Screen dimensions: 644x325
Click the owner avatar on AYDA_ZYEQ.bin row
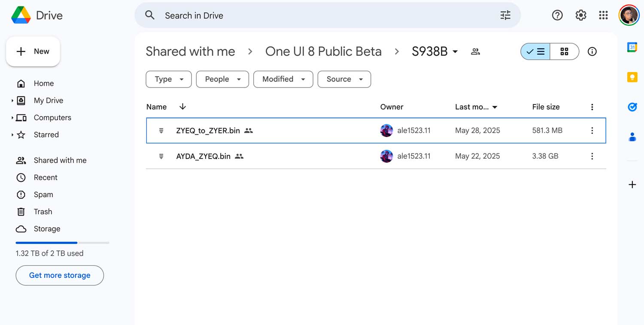click(387, 156)
